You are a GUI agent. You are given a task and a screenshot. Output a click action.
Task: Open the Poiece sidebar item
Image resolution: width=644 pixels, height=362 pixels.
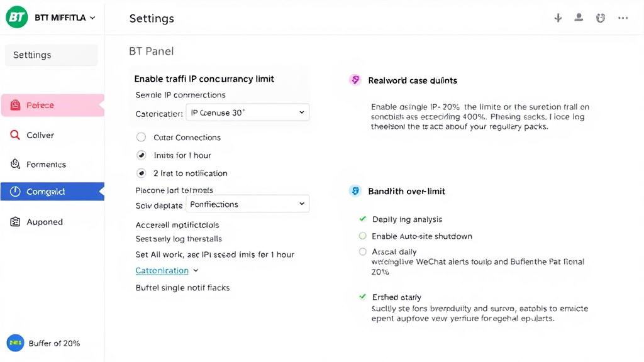point(53,105)
